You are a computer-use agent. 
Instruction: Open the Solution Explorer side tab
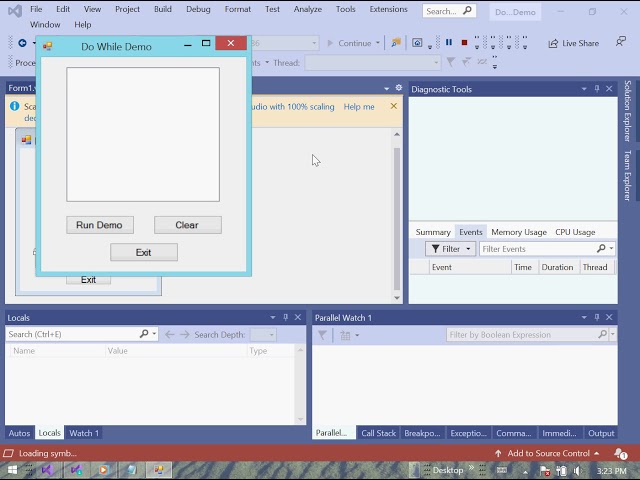pos(628,111)
